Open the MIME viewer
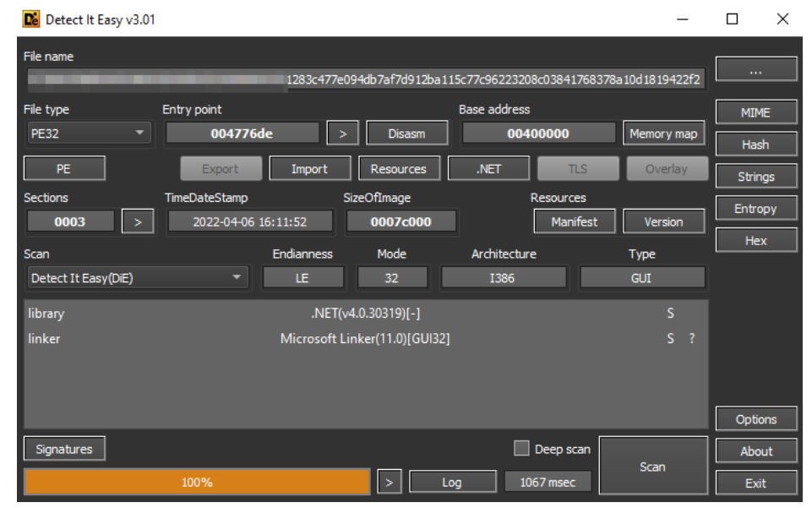The width and height of the screenshot is (812, 508). 755,112
